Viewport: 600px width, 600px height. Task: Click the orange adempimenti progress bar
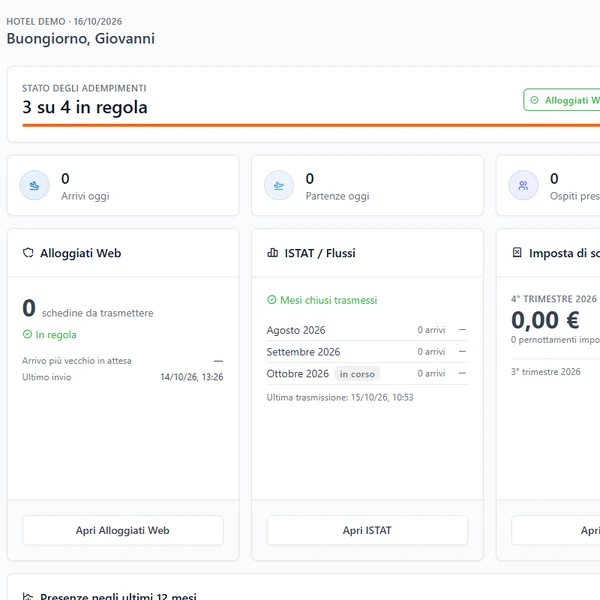(x=311, y=125)
